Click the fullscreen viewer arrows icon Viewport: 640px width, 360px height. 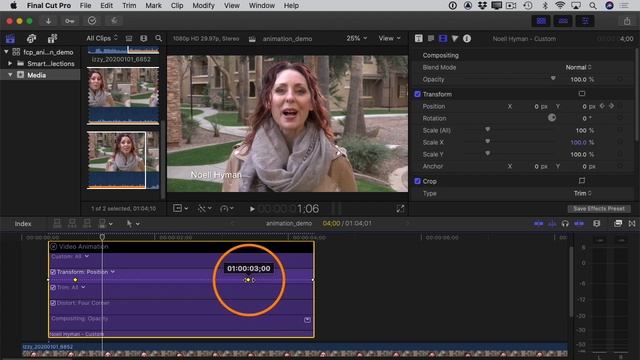point(400,209)
